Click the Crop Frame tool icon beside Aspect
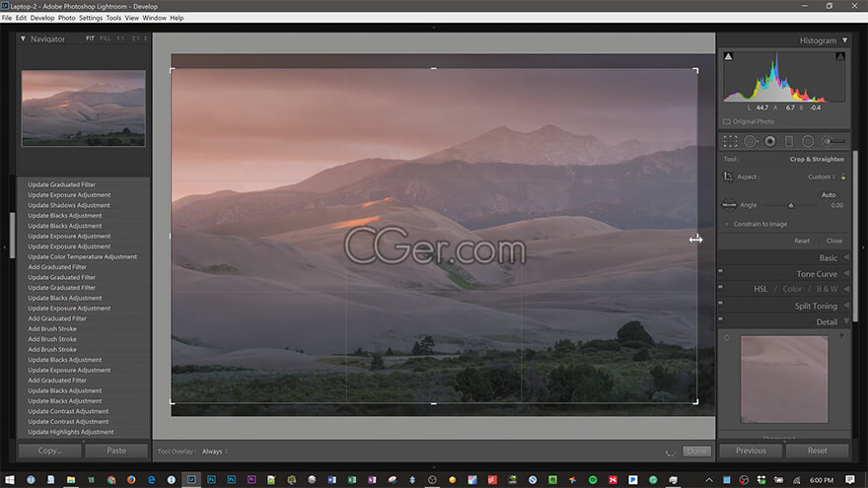 pyautogui.click(x=729, y=176)
